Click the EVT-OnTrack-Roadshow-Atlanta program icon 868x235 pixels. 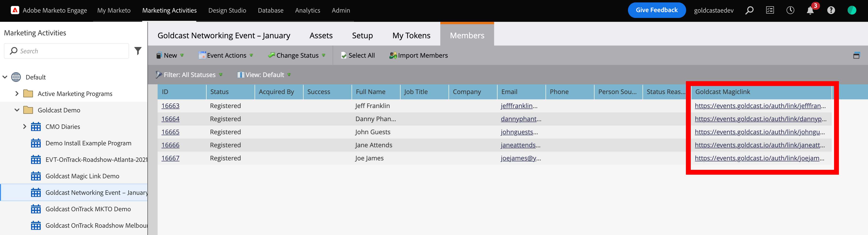click(x=36, y=160)
